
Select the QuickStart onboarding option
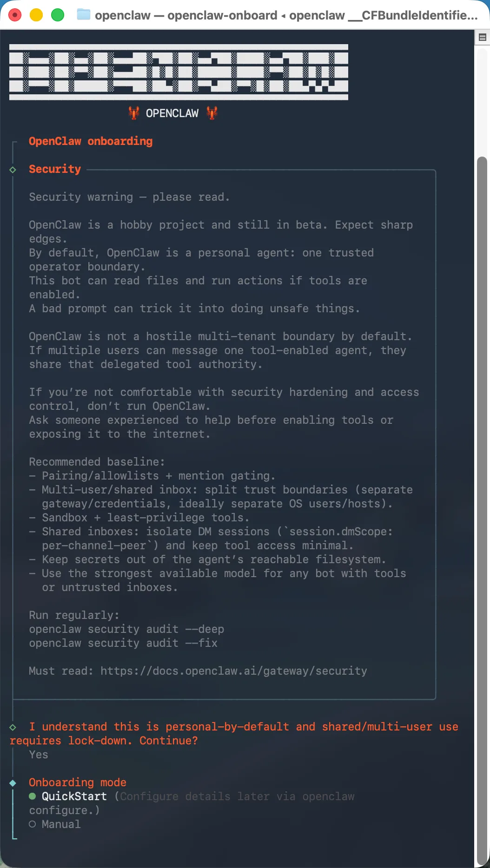tap(74, 796)
